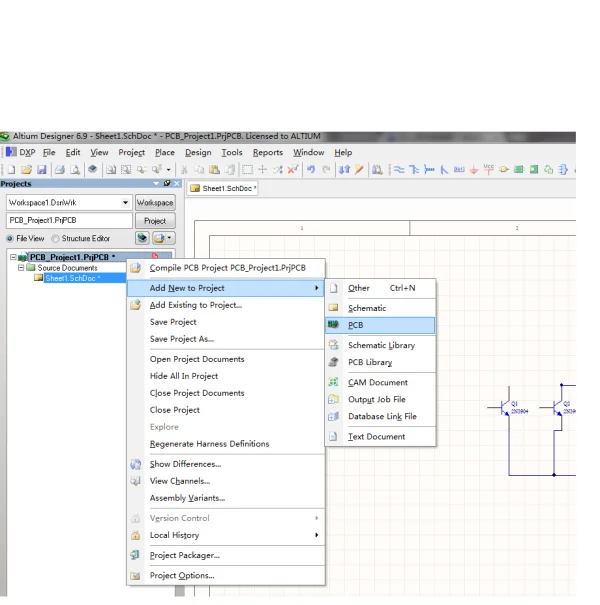Viewport: 600px width, 605px height.
Task: Select Project Options... in context menu
Action: coord(226,576)
